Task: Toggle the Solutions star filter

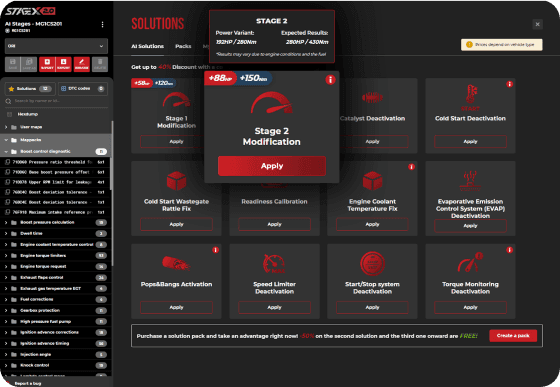Action: coord(30,89)
